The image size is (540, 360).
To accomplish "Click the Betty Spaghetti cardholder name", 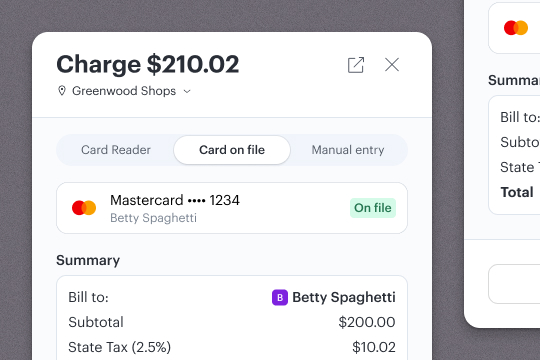I will point(153,218).
